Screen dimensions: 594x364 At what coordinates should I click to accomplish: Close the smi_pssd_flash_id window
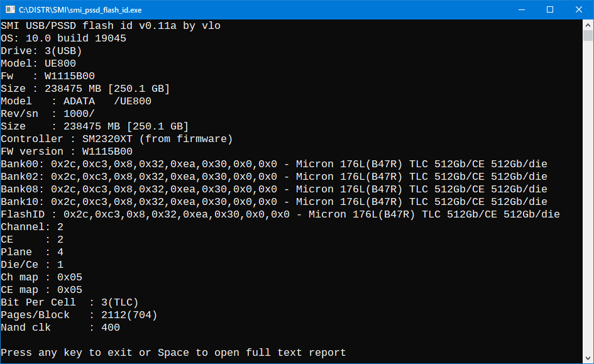click(x=578, y=9)
